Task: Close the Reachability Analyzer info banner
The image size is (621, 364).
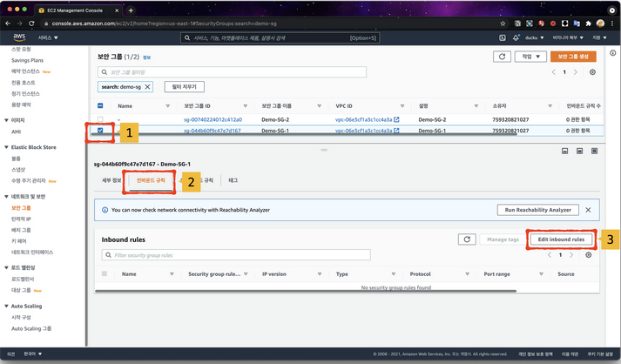Action: point(589,210)
